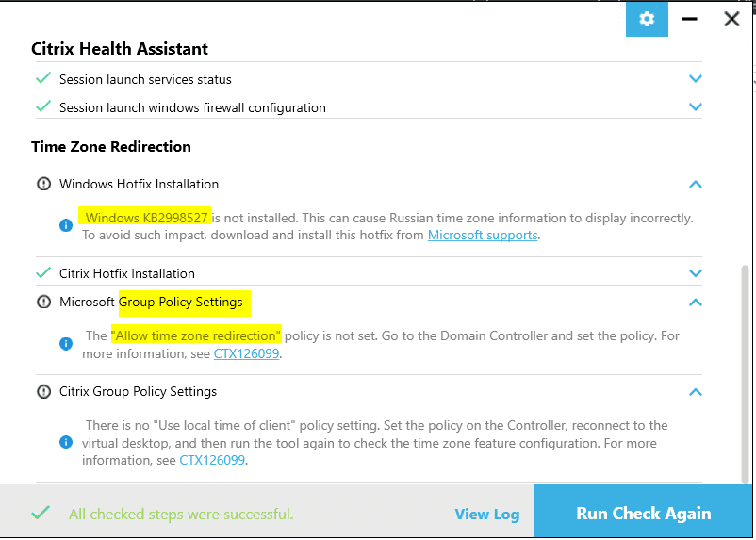The width and height of the screenshot is (756, 540).
Task: Open CTX126099 link under Microsoft Group Policy
Action: tap(247, 353)
